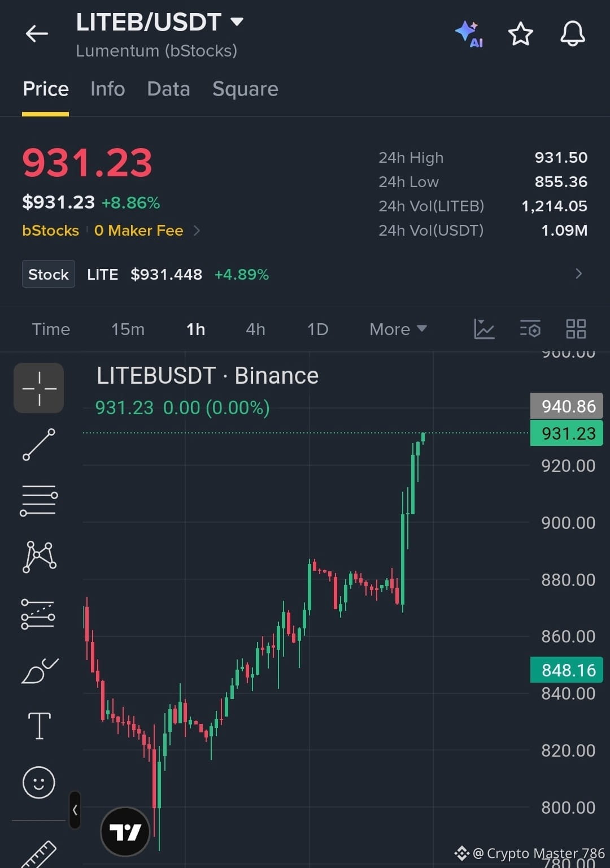Collapse the drawing toolbar arrow
This screenshot has width=610, height=868.
point(75,810)
